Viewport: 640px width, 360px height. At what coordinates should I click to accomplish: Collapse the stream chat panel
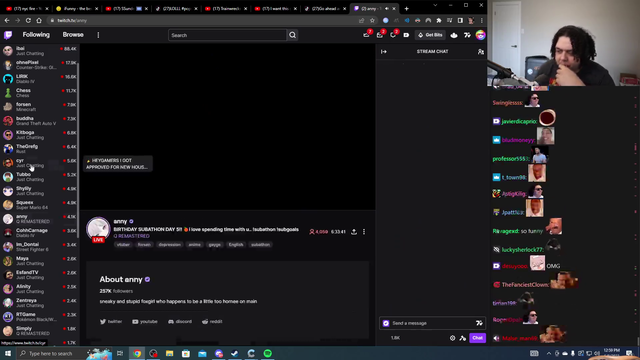click(x=384, y=51)
